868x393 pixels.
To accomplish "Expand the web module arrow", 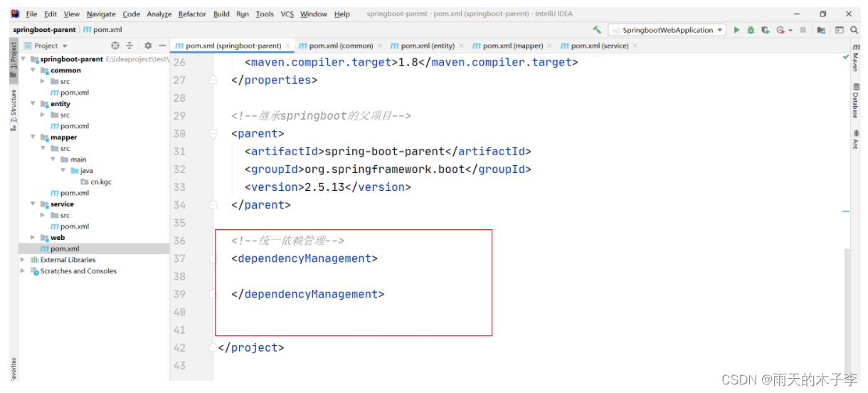I will pos(33,238).
